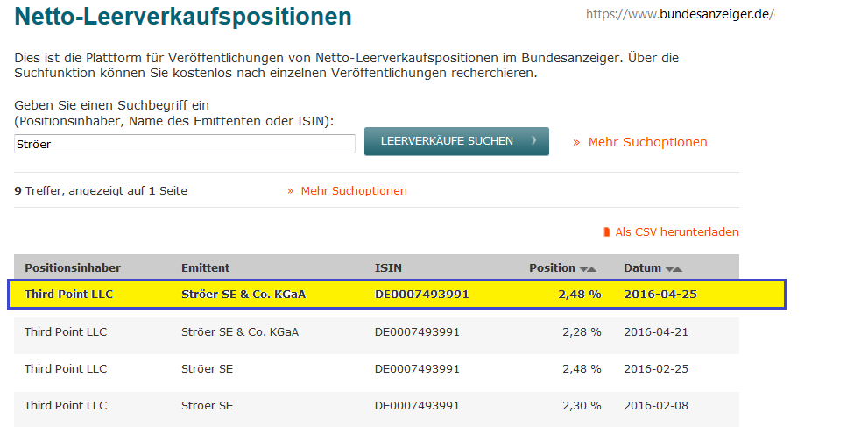Select the row dated 2016-04-21
Screen dimensions: 868x427
(x=376, y=331)
